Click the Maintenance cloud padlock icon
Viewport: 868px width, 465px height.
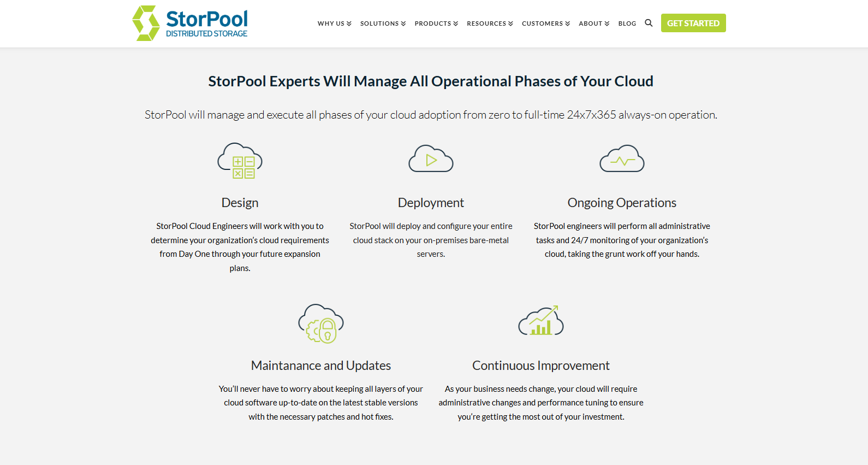[x=321, y=323]
